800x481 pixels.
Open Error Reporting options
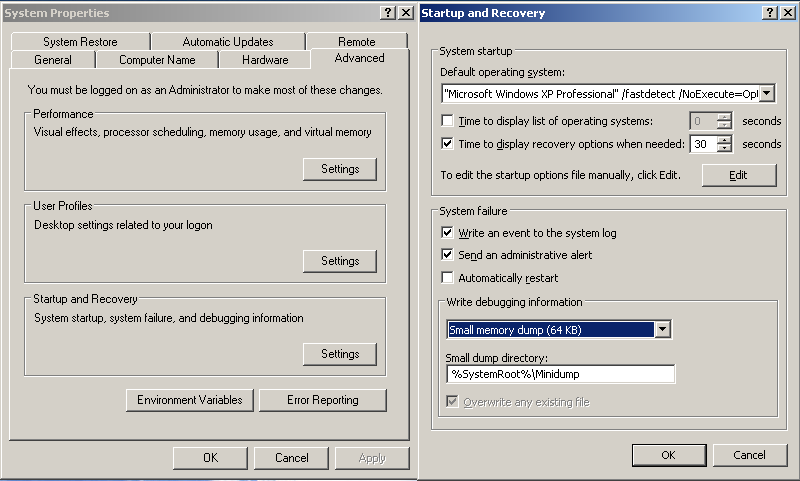tap(322, 400)
